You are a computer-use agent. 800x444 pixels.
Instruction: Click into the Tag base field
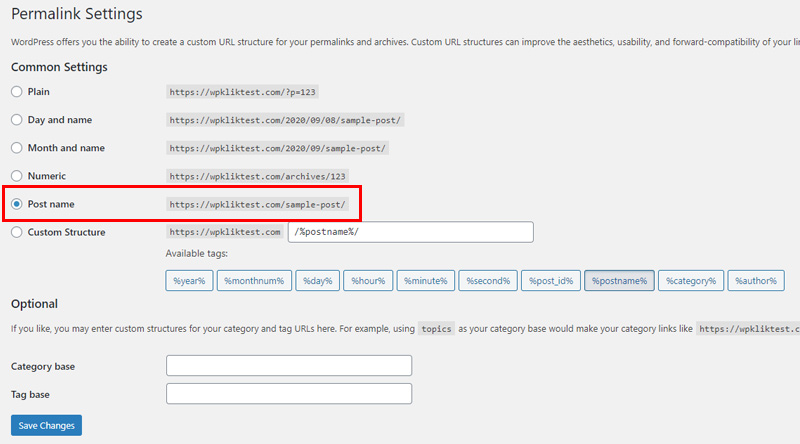point(289,394)
